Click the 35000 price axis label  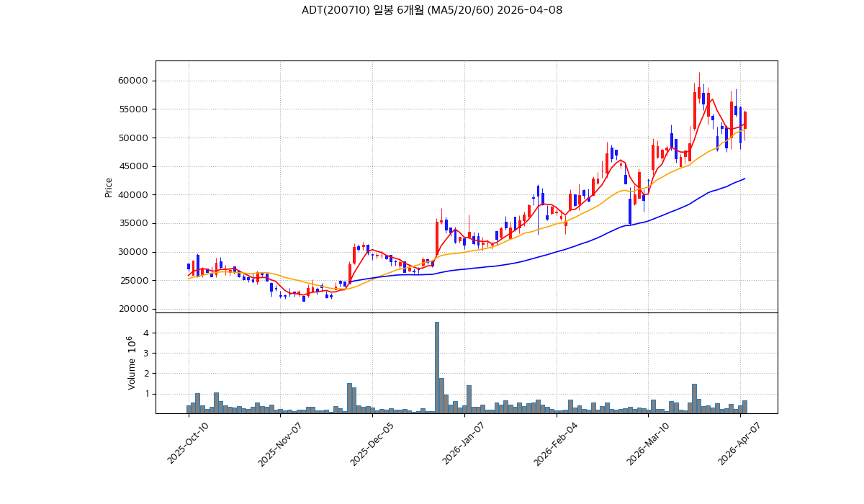point(133,223)
